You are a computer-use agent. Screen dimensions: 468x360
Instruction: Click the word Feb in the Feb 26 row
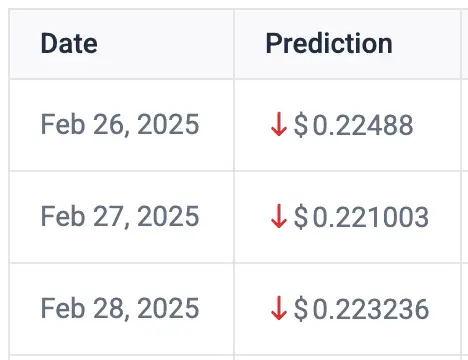63,124
